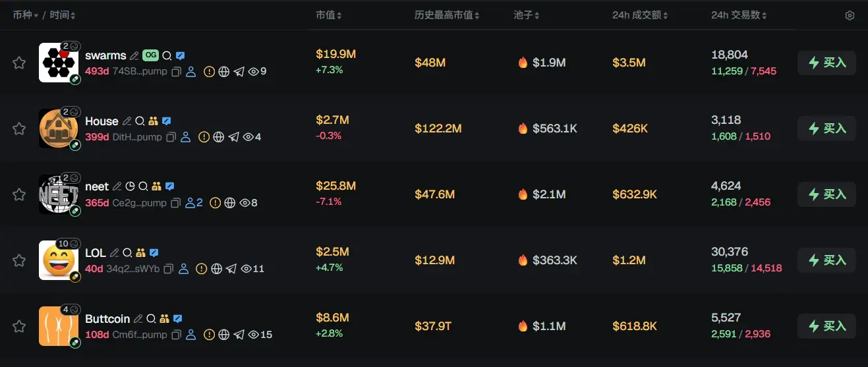This screenshot has width=868, height=367.
Task: Copy the House contract address
Action: (x=171, y=138)
